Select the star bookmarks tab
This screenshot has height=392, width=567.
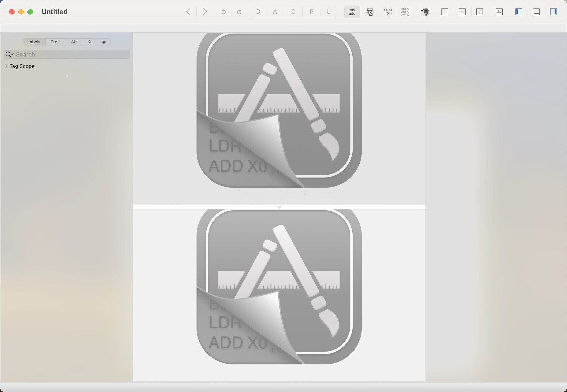point(89,42)
